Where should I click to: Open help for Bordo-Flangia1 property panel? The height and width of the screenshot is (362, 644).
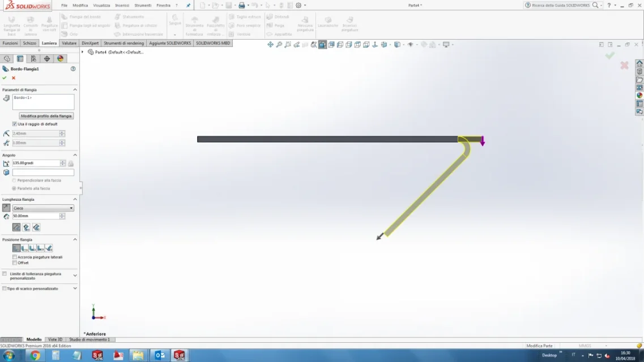73,69
